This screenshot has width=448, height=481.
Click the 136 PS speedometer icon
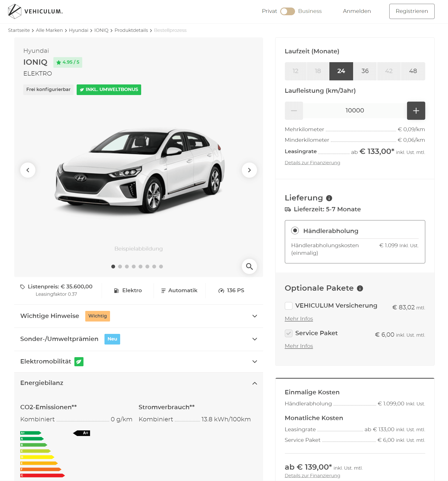point(221,291)
